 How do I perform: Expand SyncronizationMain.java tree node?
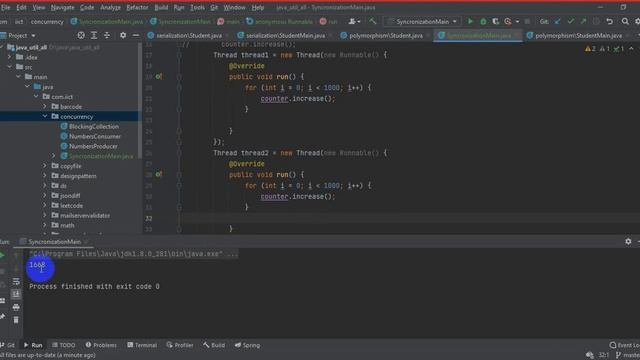(53, 156)
